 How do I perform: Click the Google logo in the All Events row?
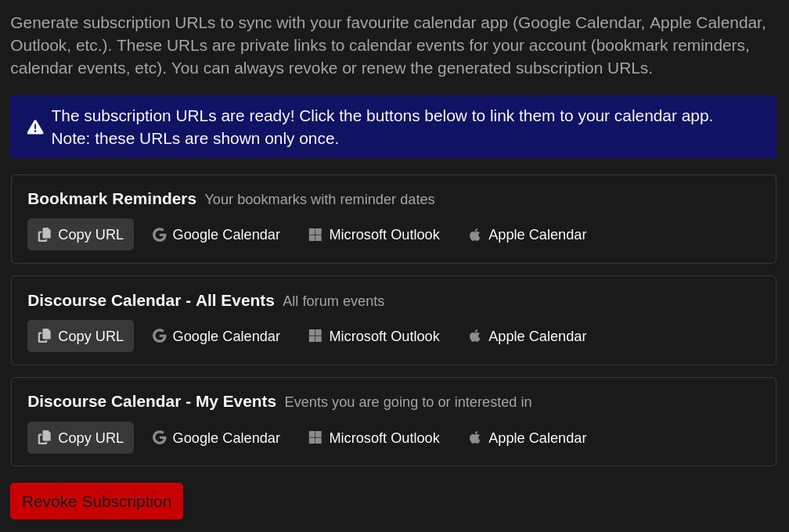160,336
